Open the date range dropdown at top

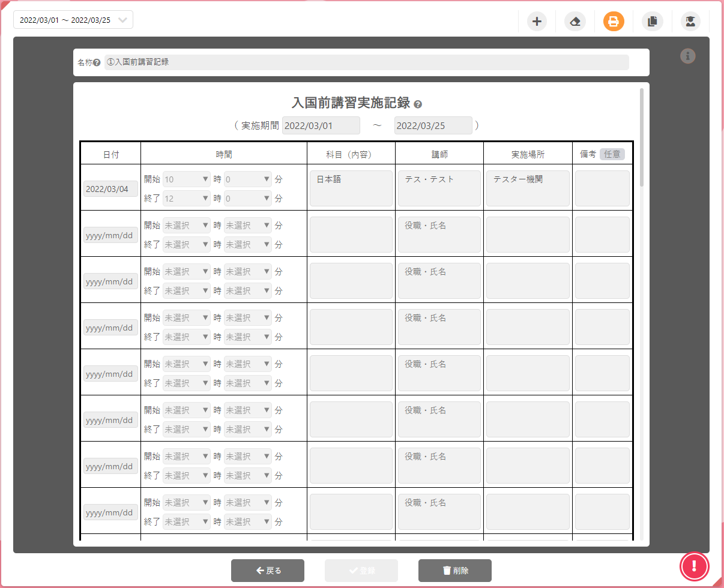pos(73,20)
